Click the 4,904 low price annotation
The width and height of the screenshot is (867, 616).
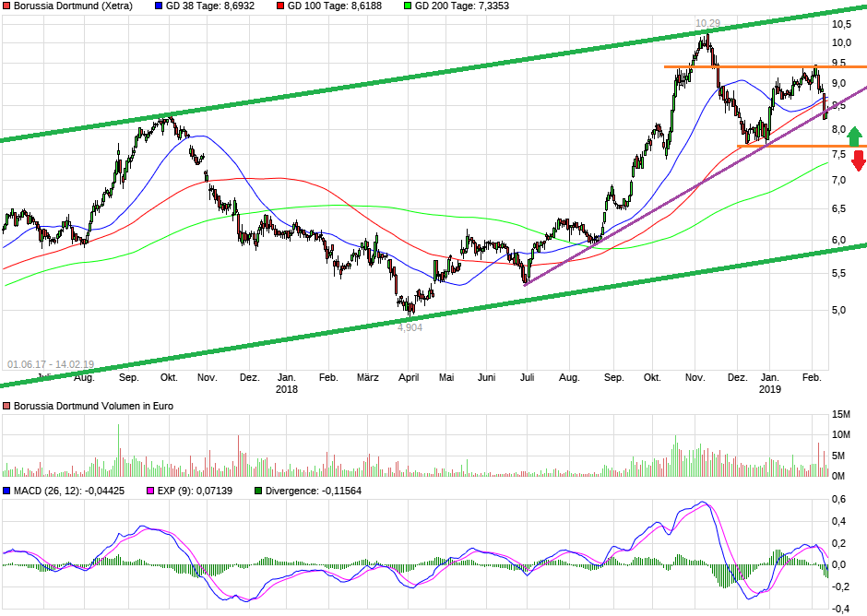(410, 327)
